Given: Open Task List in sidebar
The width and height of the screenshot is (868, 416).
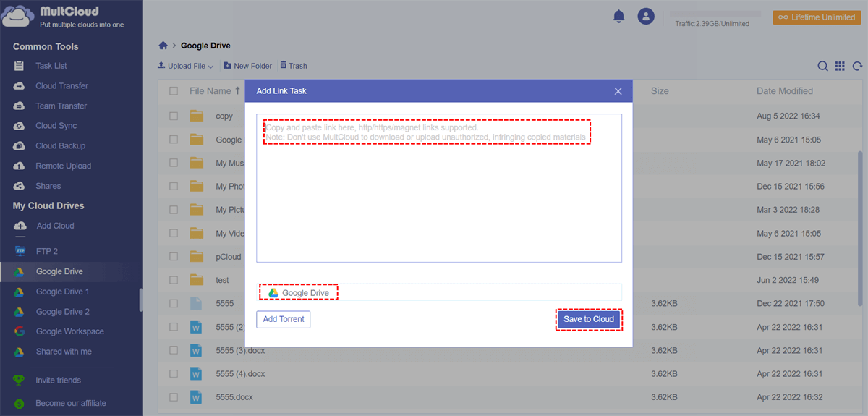Looking at the screenshot, I should [x=51, y=66].
